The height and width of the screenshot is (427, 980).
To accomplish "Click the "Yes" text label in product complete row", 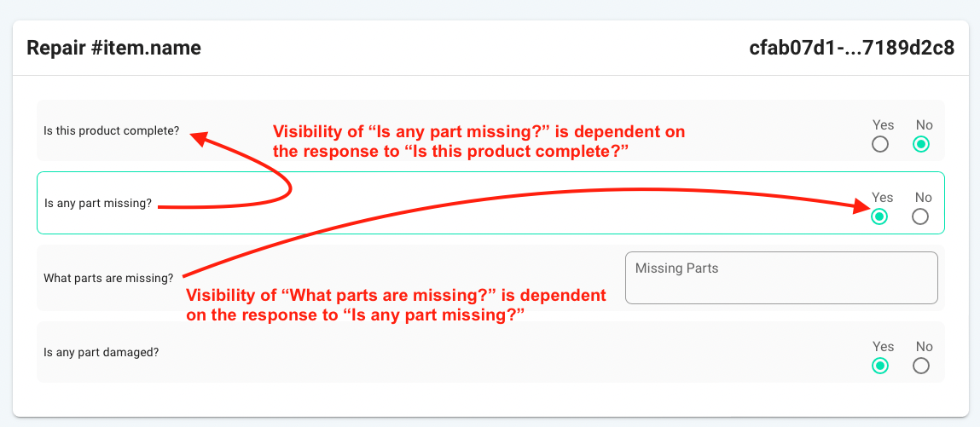I will (x=883, y=124).
